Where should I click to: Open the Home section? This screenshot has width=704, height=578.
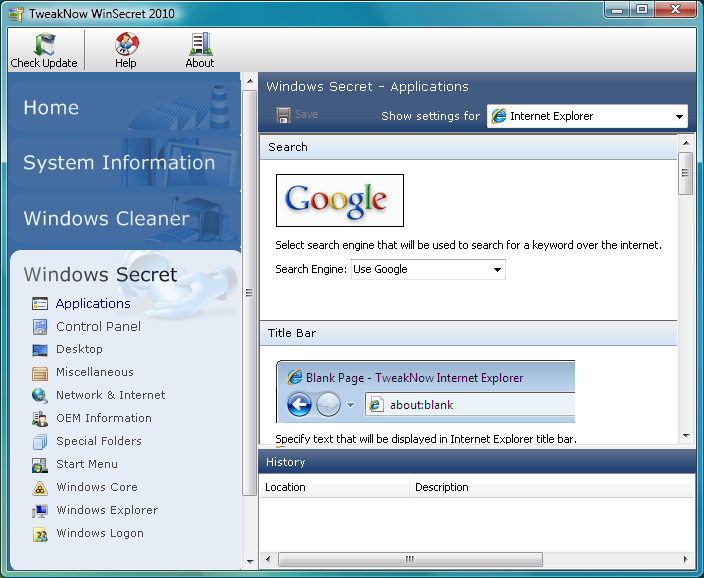coord(125,107)
